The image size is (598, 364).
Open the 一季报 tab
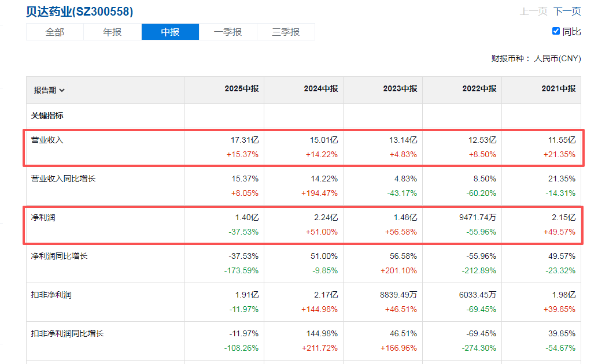228,32
